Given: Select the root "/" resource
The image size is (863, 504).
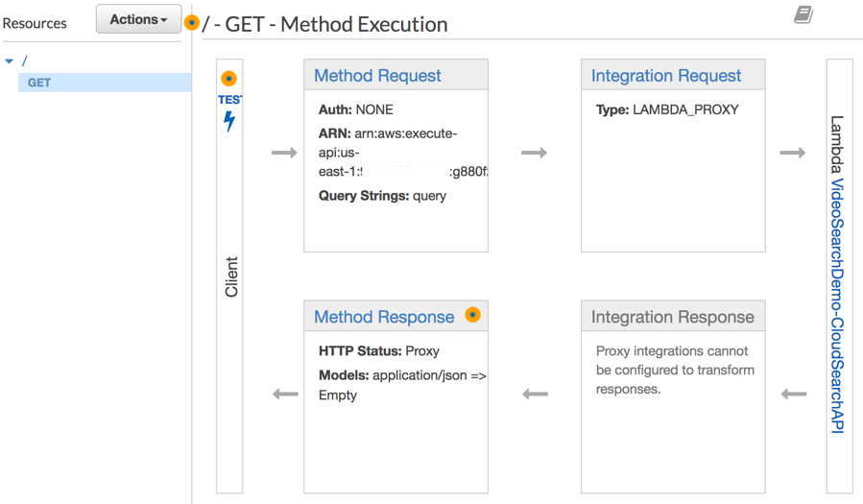Looking at the screenshot, I should coord(25,61).
